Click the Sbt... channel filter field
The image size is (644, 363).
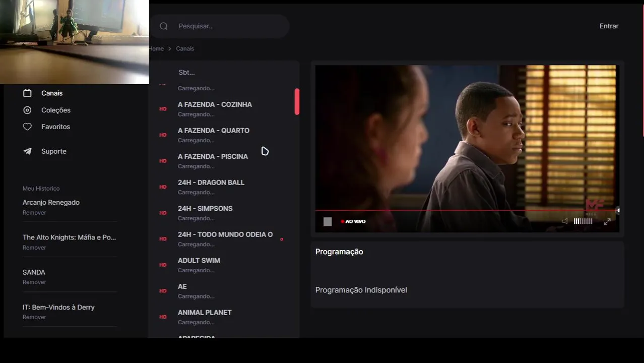pos(224,72)
